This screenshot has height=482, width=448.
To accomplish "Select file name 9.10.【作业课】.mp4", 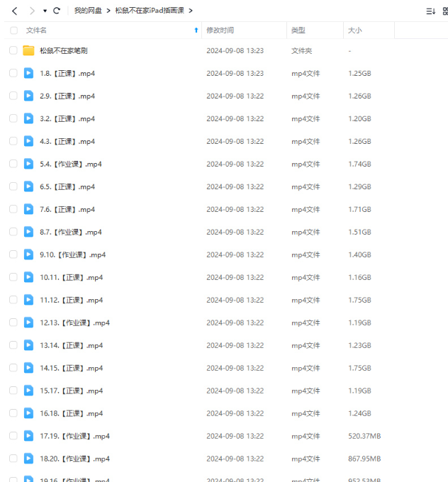I will click(73, 255).
